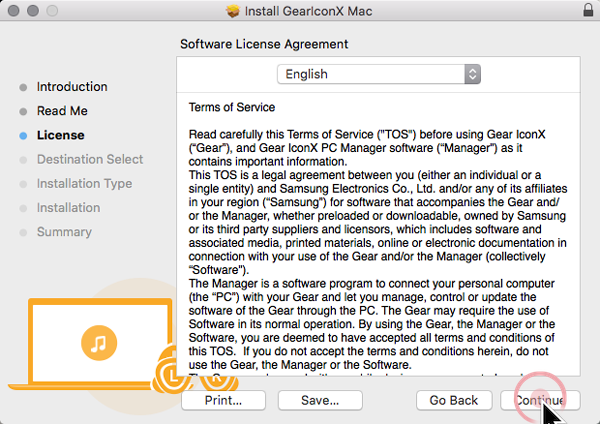Select the Installation step
Viewport: 600px width, 424px height.
(68, 208)
